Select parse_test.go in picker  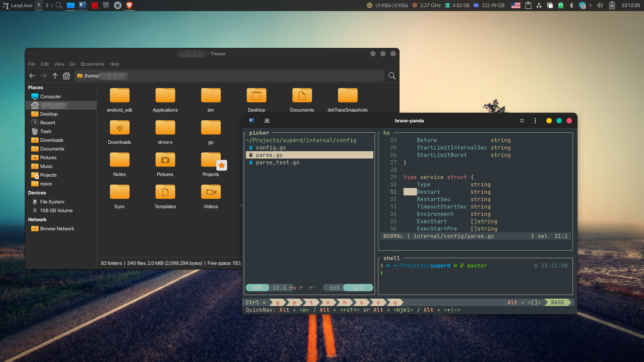[x=277, y=163]
